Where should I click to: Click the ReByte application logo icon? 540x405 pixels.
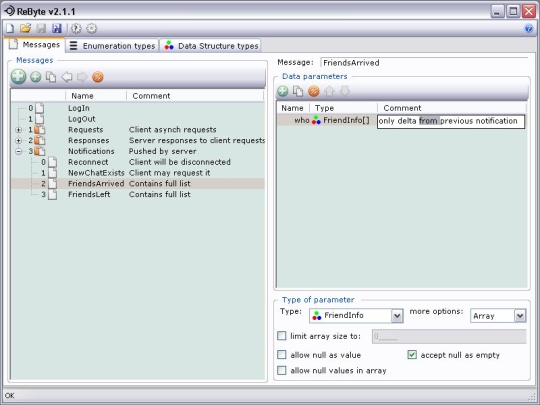coord(9,11)
